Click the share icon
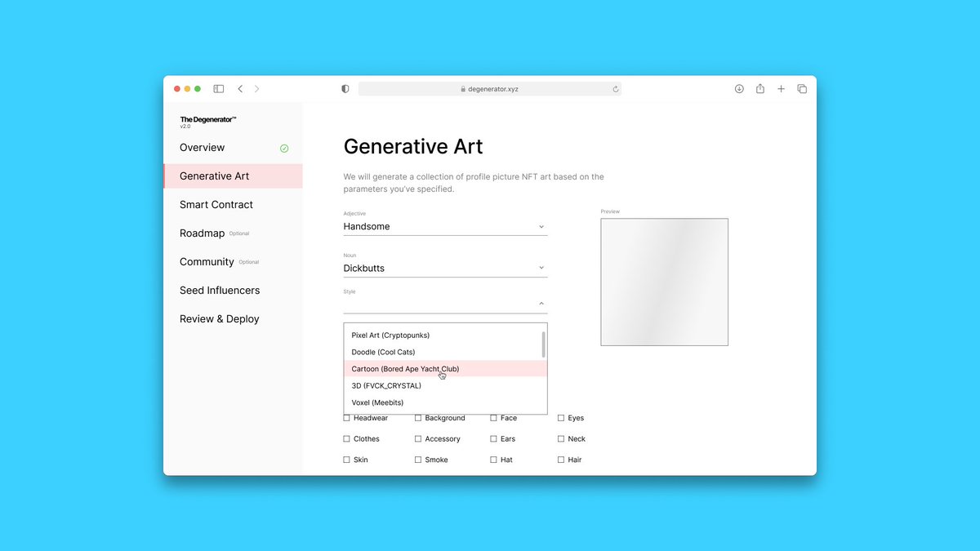 tap(760, 88)
